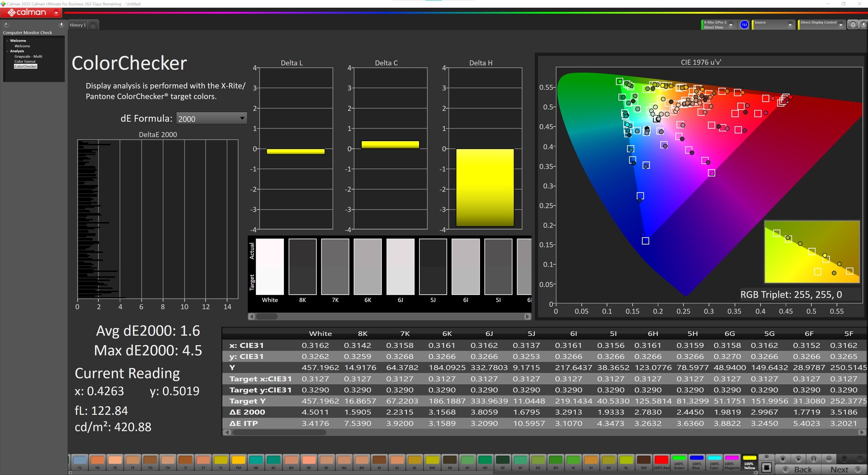Collapse the left workflow panel arrow
This screenshot has height=475, width=868.
[x=61, y=24]
